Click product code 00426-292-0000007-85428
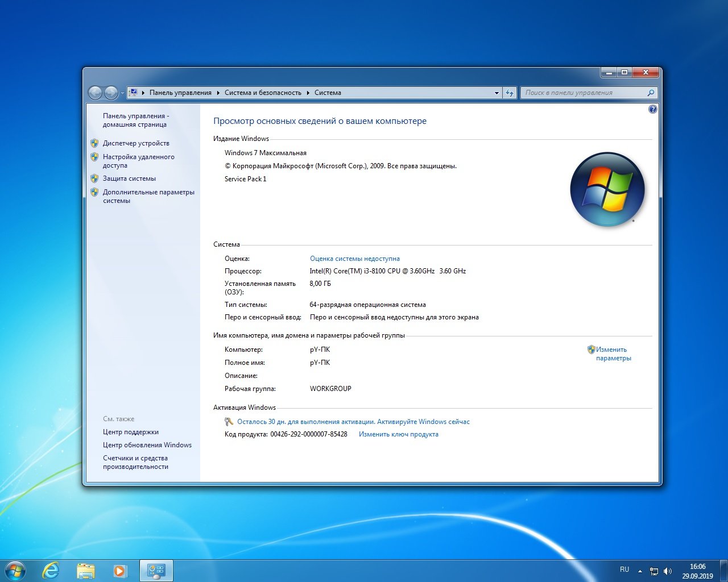 (x=309, y=434)
